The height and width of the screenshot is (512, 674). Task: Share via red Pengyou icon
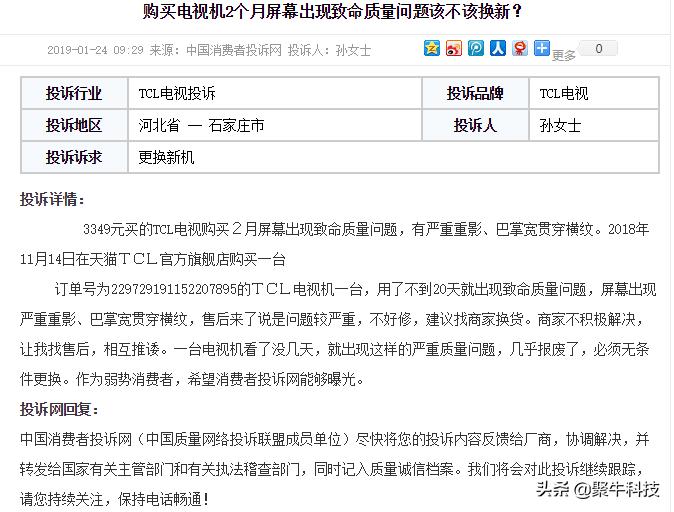520,48
